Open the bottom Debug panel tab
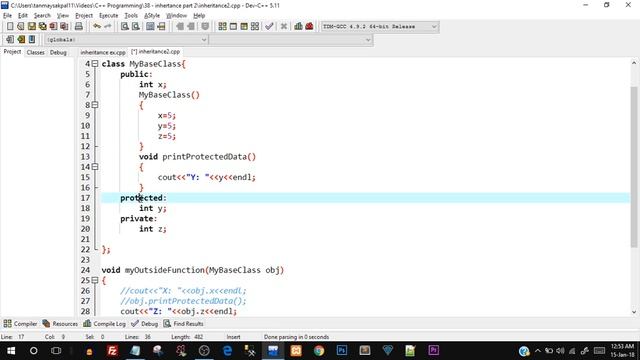The height and width of the screenshot is (360, 640). pyautogui.click(x=144, y=324)
